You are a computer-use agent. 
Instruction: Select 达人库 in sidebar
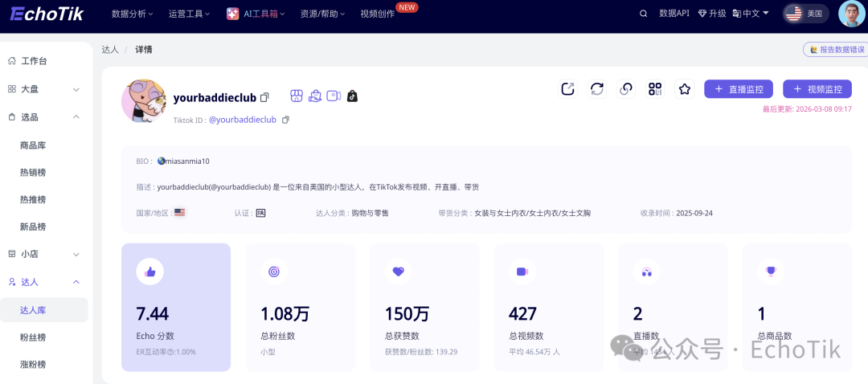[44, 310]
